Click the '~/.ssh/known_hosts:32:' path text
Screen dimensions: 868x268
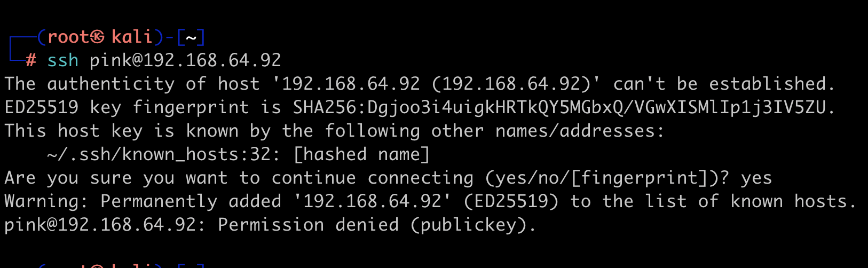click(164, 154)
